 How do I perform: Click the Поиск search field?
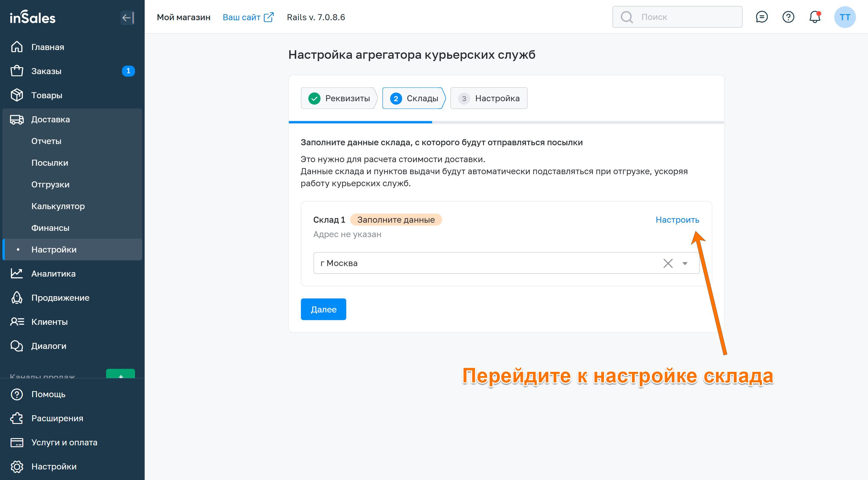677,17
